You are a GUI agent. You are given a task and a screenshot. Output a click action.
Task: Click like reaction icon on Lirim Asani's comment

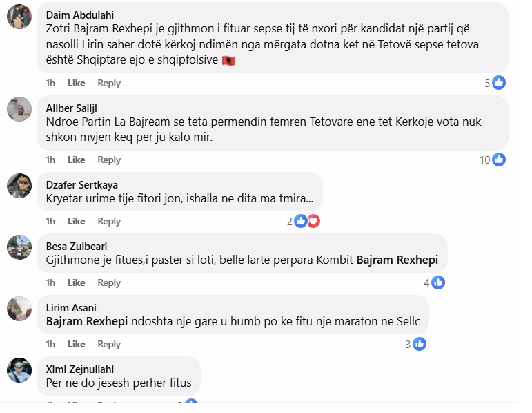click(x=420, y=344)
